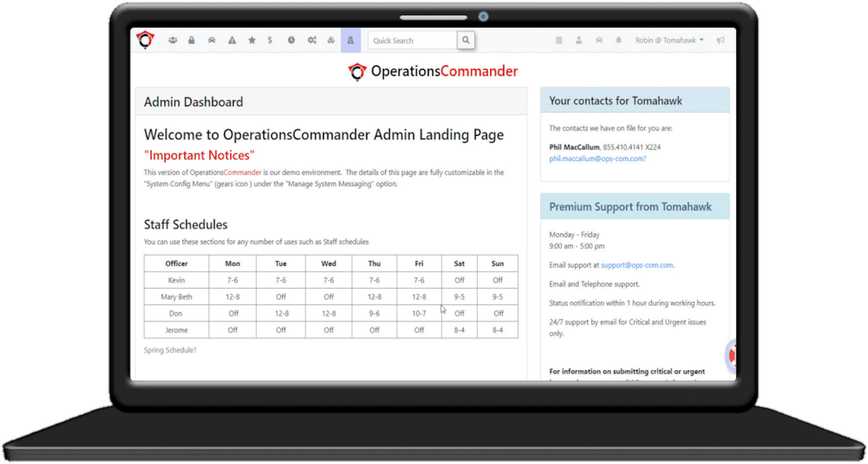Select the Mary Beth officer cell
Viewport: 868px width, 464px height.
pos(176,297)
